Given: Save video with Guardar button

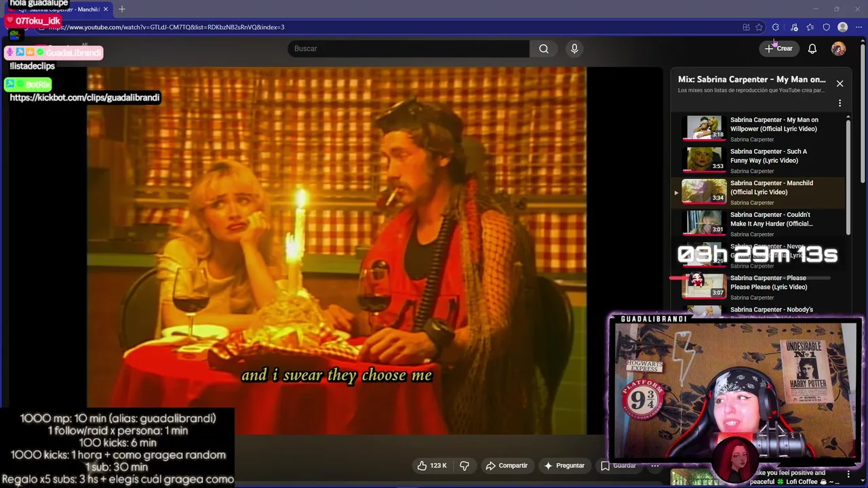Looking at the screenshot, I should [618, 466].
